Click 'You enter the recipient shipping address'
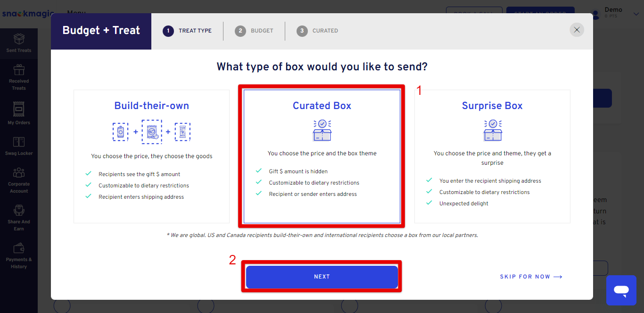 [490, 181]
